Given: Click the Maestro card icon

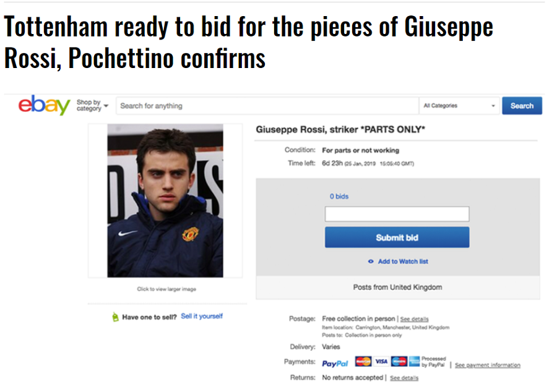Looking at the screenshot, I should 399,362.
